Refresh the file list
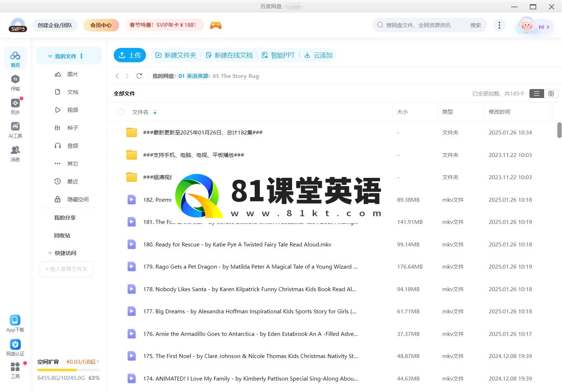562x392 pixels. tap(139, 76)
